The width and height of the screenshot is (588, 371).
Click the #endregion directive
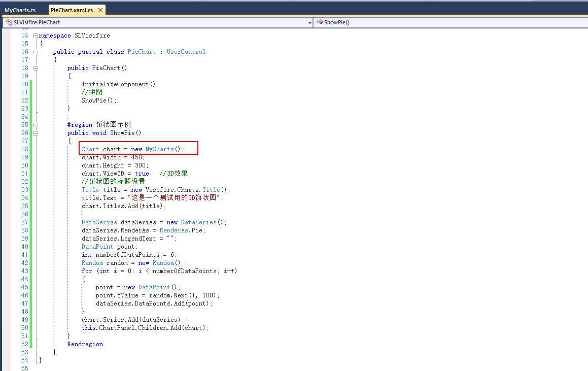coord(85,345)
